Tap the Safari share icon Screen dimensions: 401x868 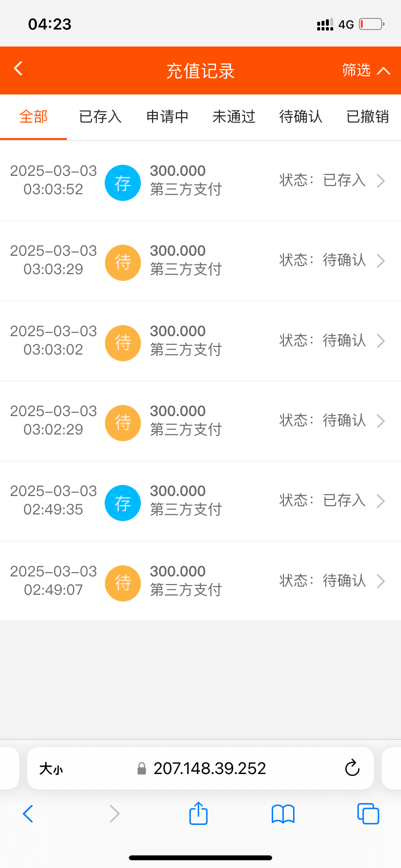pos(199,813)
